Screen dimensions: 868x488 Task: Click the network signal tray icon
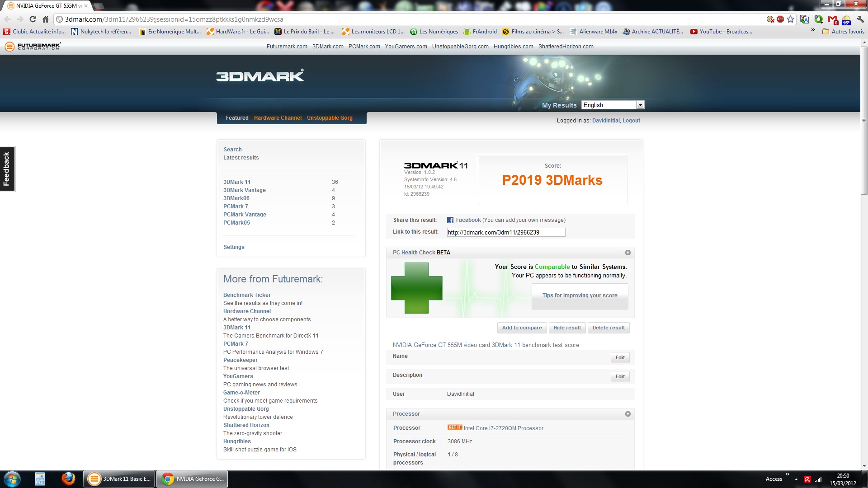click(x=818, y=479)
